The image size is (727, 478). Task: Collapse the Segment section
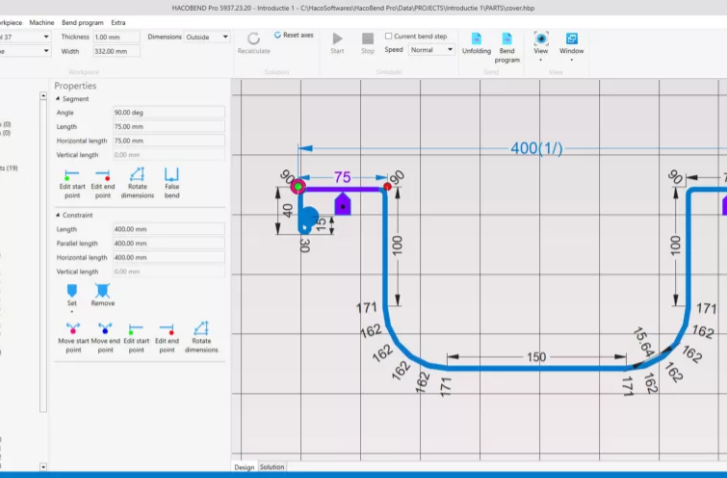(57, 99)
